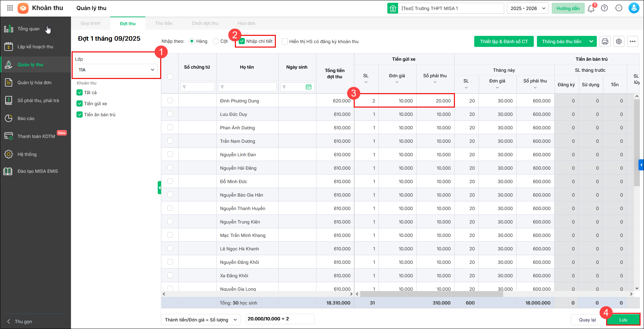Open Báo cáo in the sidebar
The width and height of the screenshot is (644, 329).
coord(26,118)
